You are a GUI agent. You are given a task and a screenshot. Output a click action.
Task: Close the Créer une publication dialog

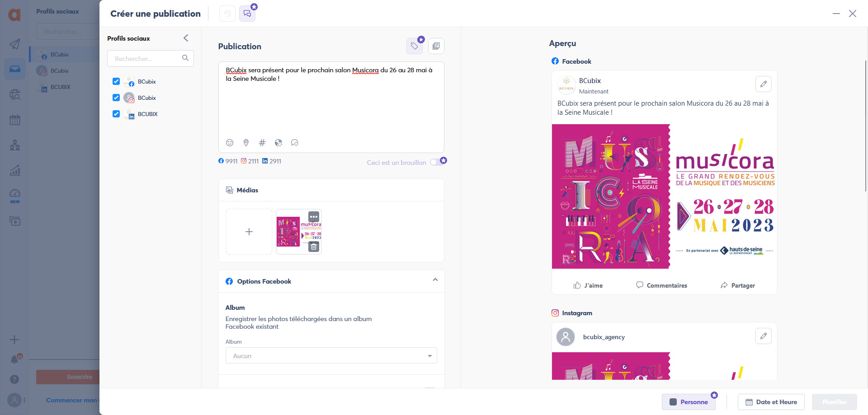(x=853, y=14)
